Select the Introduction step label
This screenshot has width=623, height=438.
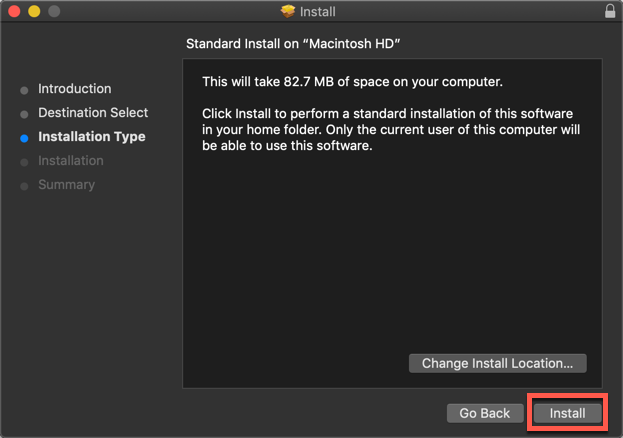click(x=74, y=89)
